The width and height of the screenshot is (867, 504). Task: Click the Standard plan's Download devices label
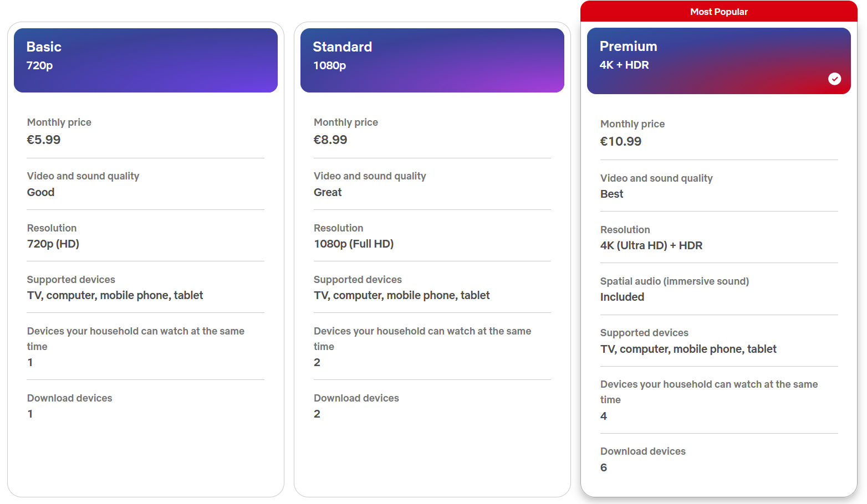(356, 398)
